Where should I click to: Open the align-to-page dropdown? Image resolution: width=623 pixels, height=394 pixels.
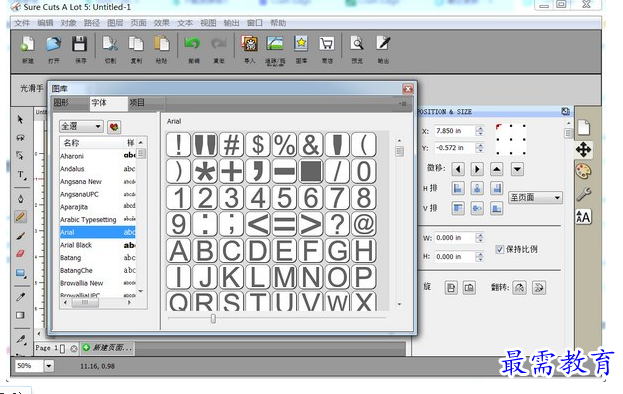coord(535,197)
